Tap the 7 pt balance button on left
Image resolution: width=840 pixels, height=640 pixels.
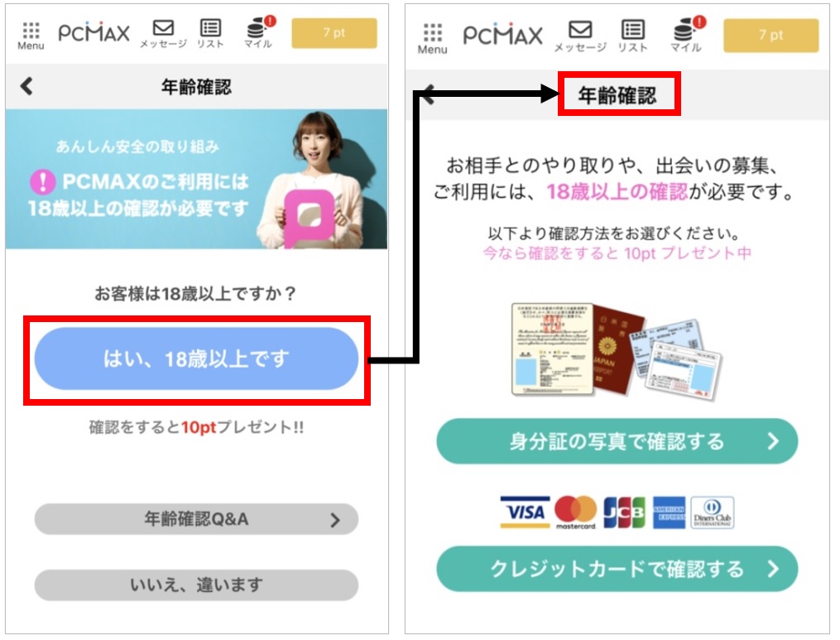pyautogui.click(x=334, y=33)
